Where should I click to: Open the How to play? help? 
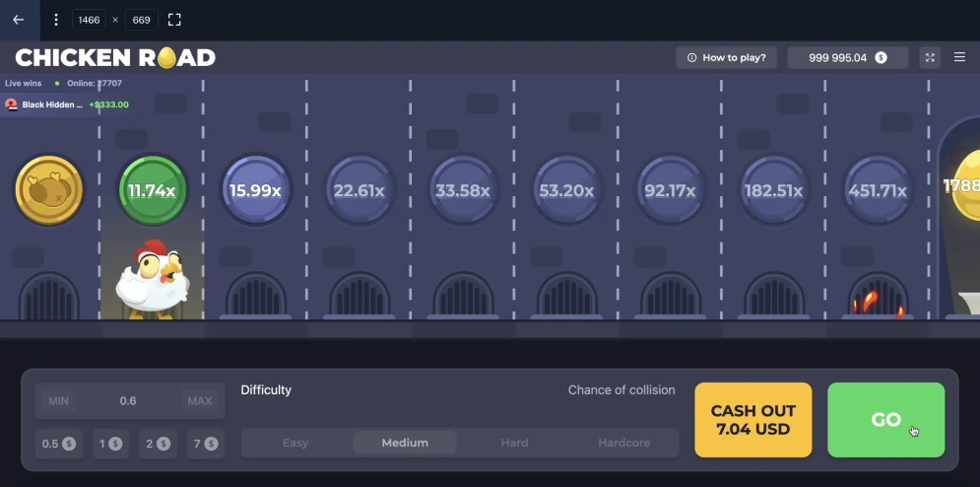[x=726, y=57]
